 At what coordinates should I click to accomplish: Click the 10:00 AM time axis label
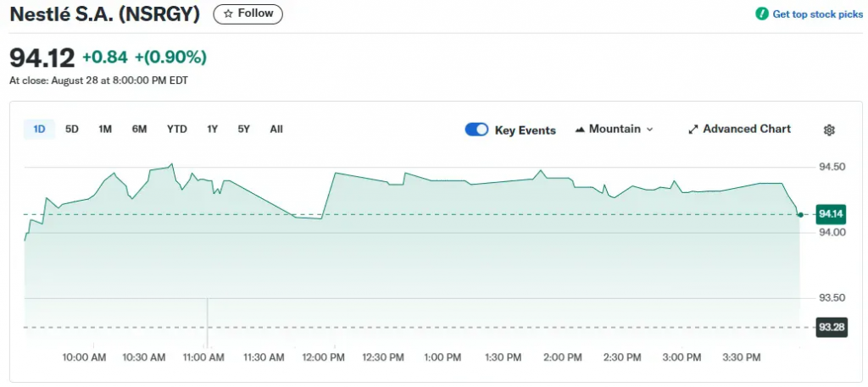coord(85,357)
